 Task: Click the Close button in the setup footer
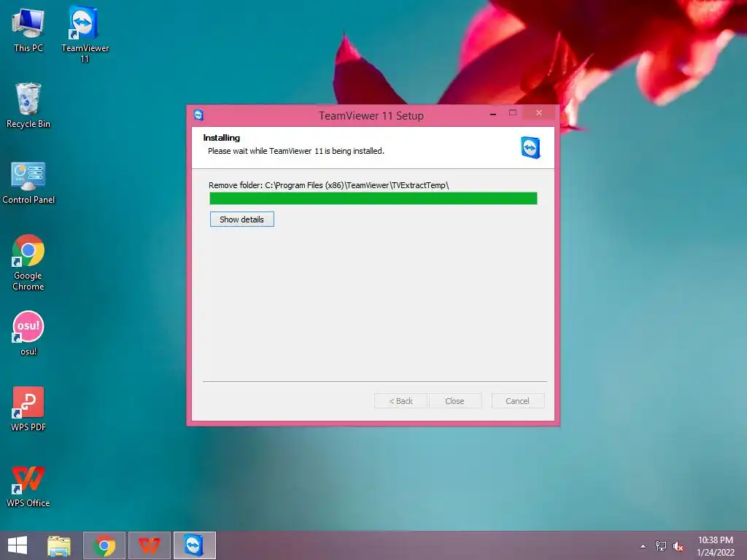point(455,401)
